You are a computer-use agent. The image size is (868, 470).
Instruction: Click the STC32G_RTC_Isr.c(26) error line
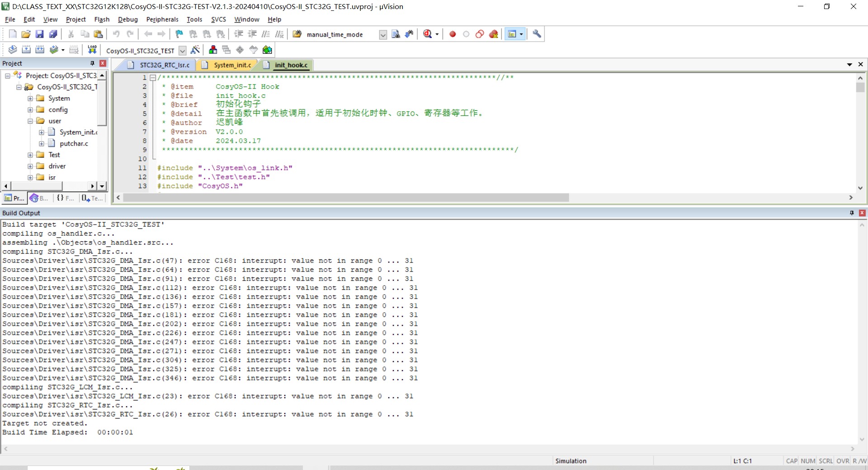[208, 414]
